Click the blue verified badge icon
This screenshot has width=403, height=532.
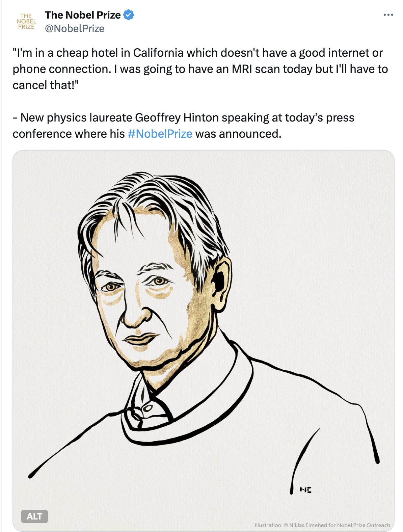tap(129, 15)
